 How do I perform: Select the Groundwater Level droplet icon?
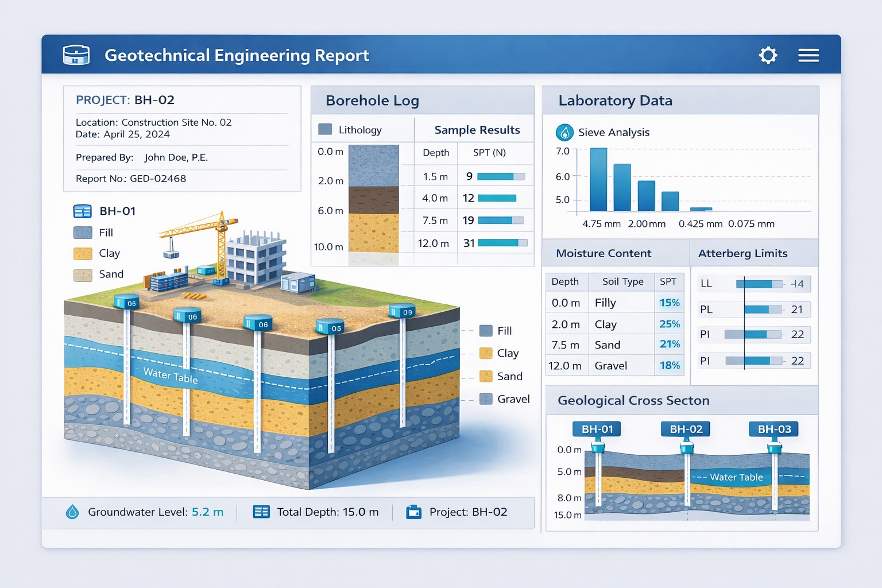[72, 512]
